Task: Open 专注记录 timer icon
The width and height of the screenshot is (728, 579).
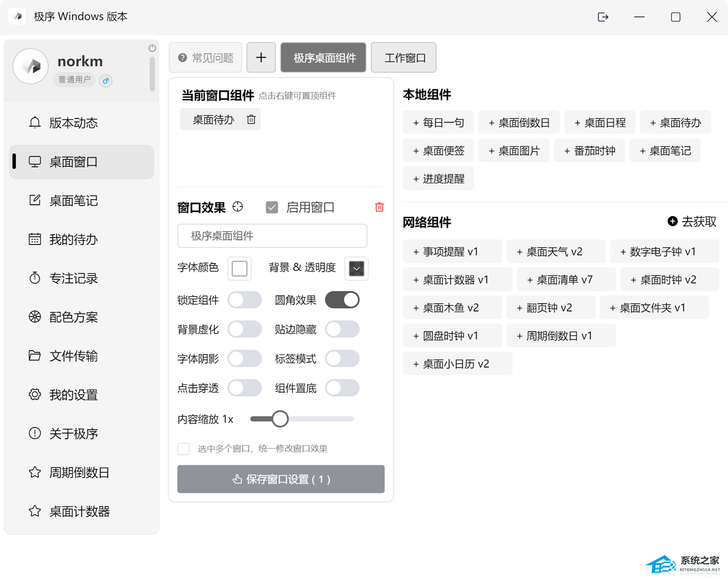Action: pyautogui.click(x=35, y=278)
